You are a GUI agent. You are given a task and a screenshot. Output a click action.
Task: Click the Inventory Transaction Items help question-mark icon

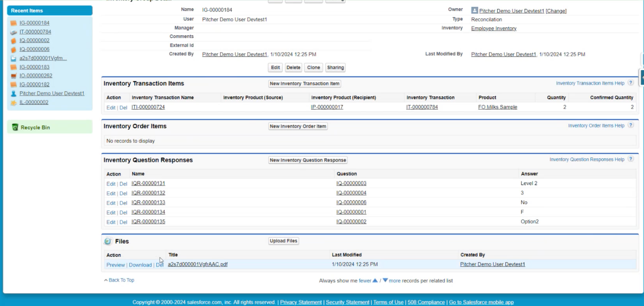coord(630,83)
